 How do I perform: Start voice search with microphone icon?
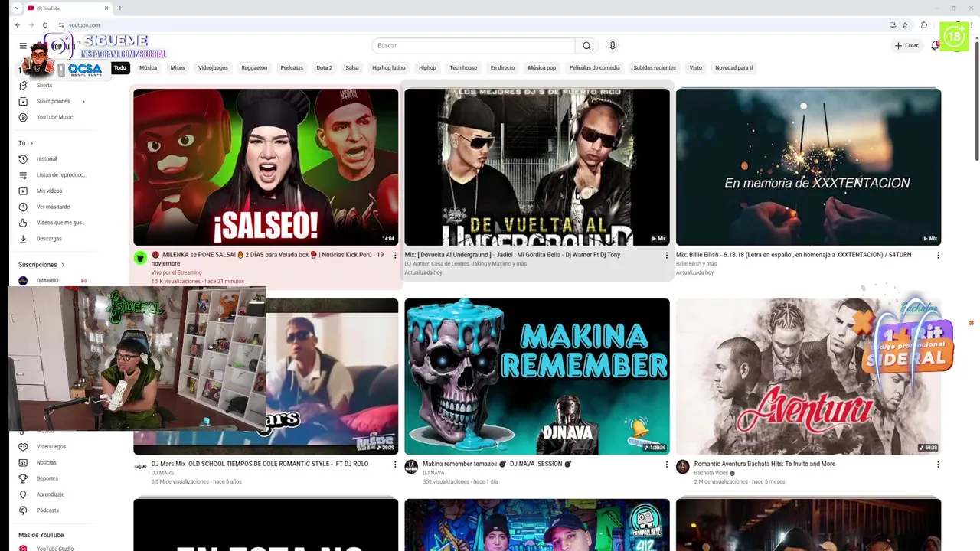coord(612,46)
